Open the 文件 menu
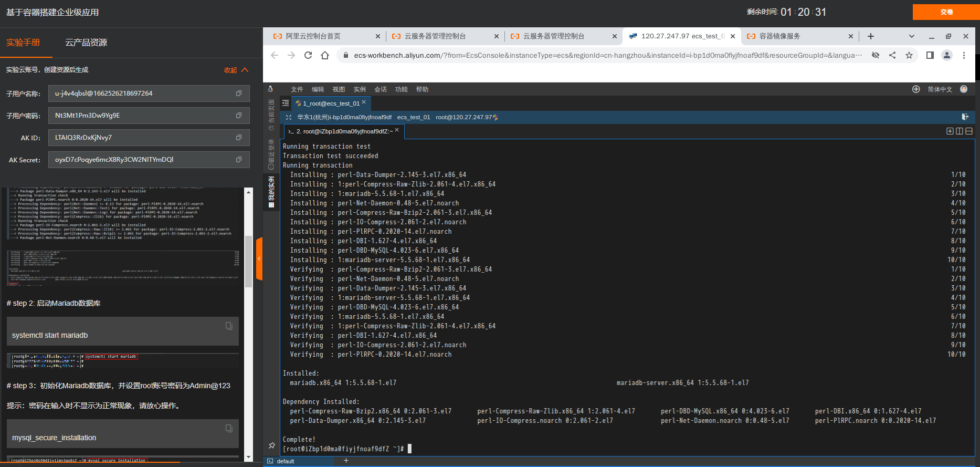Image resolution: width=980 pixels, height=467 pixels. tap(297, 89)
